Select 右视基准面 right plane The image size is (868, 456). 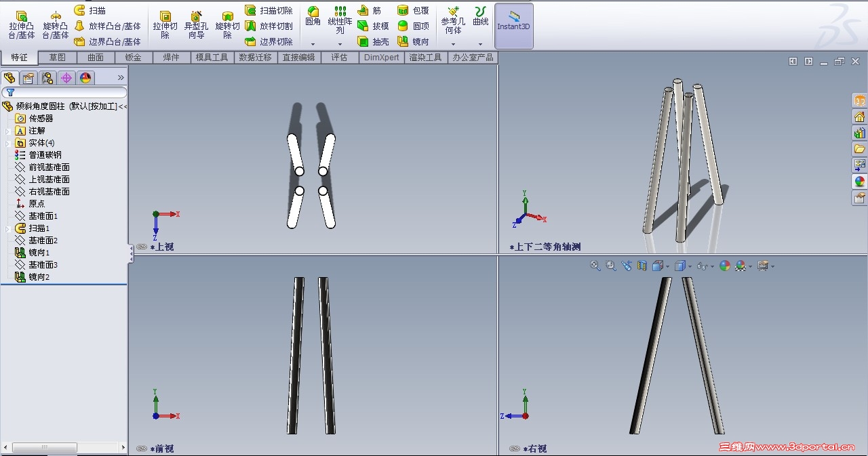(42, 192)
